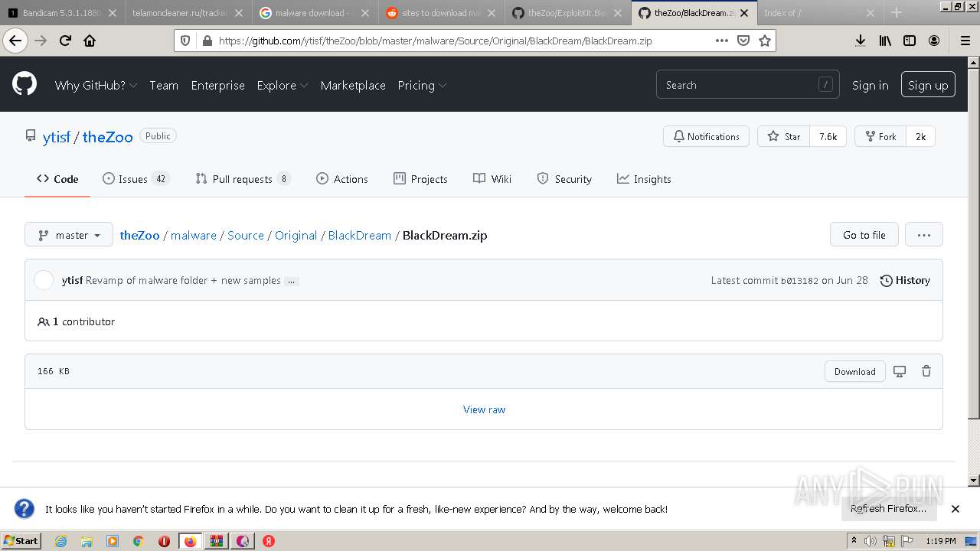Click View raw link
The width and height of the screenshot is (980, 551).
point(484,409)
